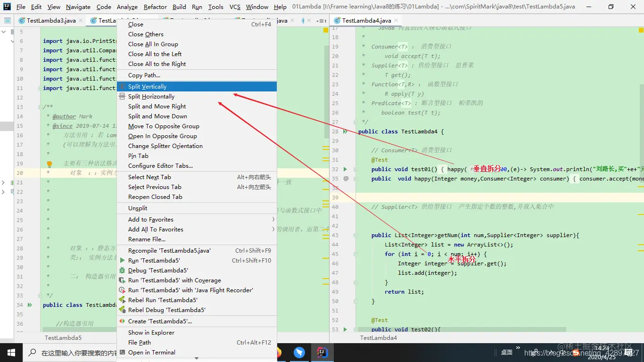The height and width of the screenshot is (362, 644).
Task: Click the scroll-down arrow at context menu bottom
Action: 197,359
